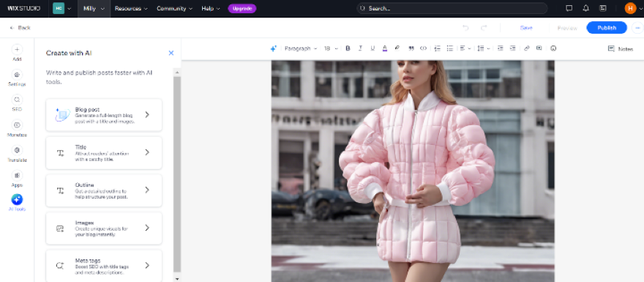The height and width of the screenshot is (282, 644).
Task: Open the text color picker
Action: coord(385,48)
